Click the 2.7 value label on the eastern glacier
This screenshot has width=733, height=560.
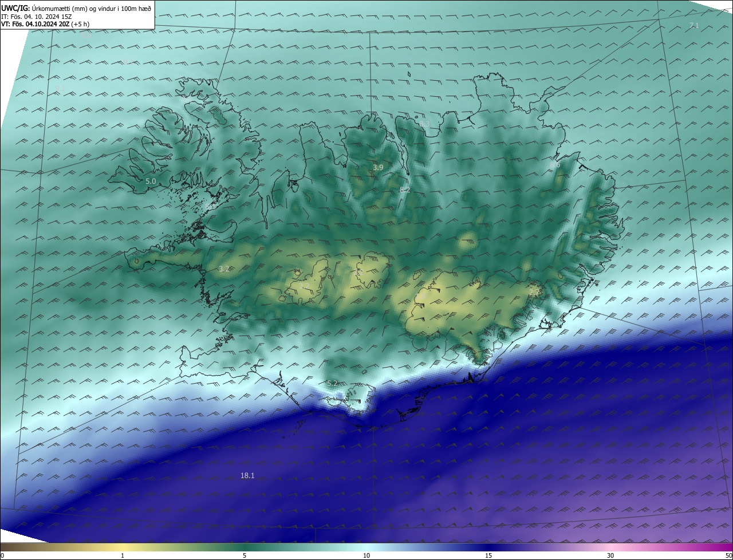click(x=534, y=292)
